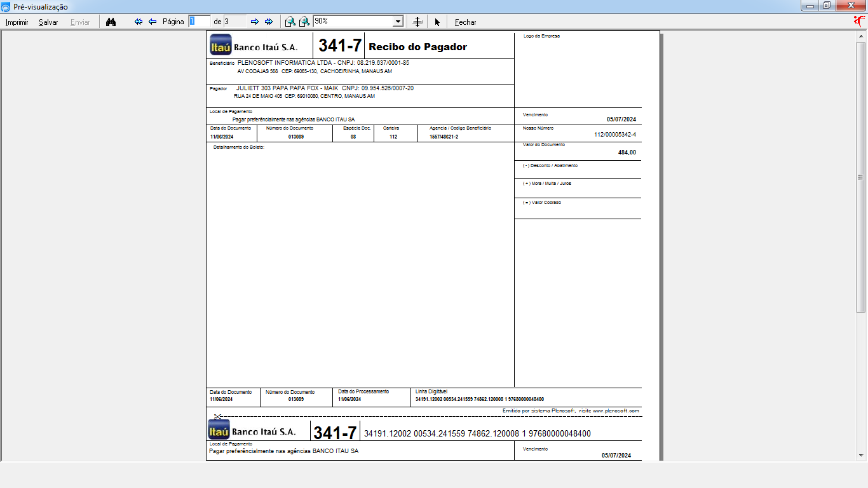Click the 'Recibo do Pagador' heading
Viewport: 868px width, 488px height.
point(418,47)
